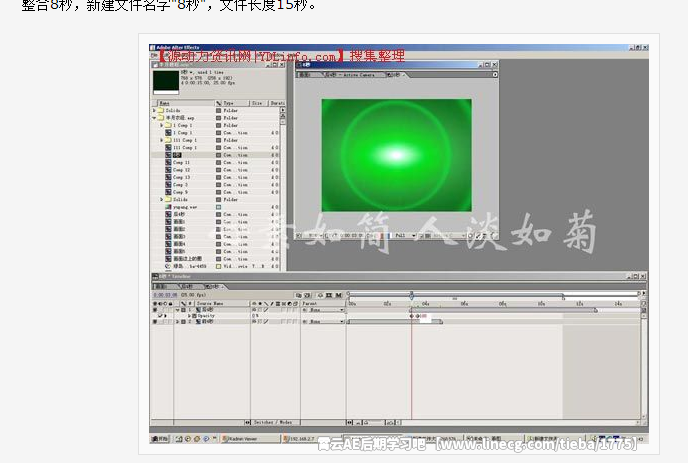The width and height of the screenshot is (688, 463).
Task: Toggle video visibility of layer 2
Action: click(x=154, y=322)
